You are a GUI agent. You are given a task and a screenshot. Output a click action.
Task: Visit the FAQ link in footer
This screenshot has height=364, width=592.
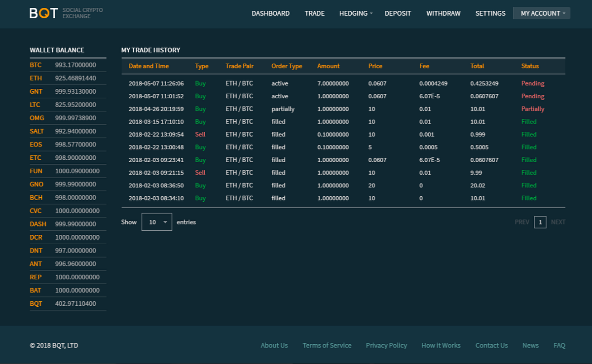click(559, 345)
